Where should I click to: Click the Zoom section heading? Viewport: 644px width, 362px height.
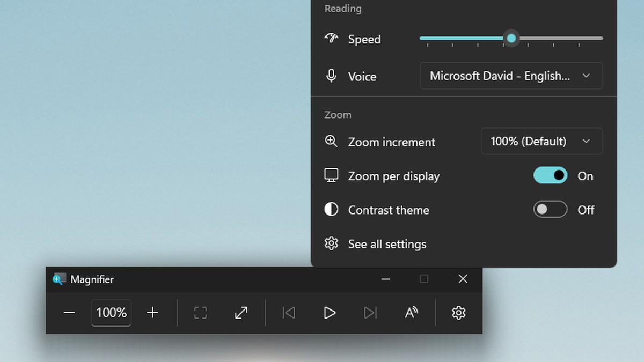(338, 115)
